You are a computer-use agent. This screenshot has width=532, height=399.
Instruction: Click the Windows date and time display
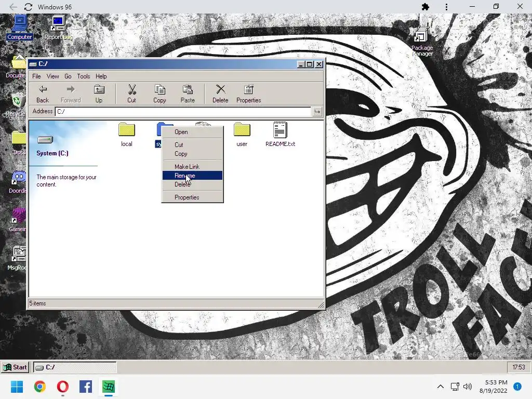[x=494, y=387]
